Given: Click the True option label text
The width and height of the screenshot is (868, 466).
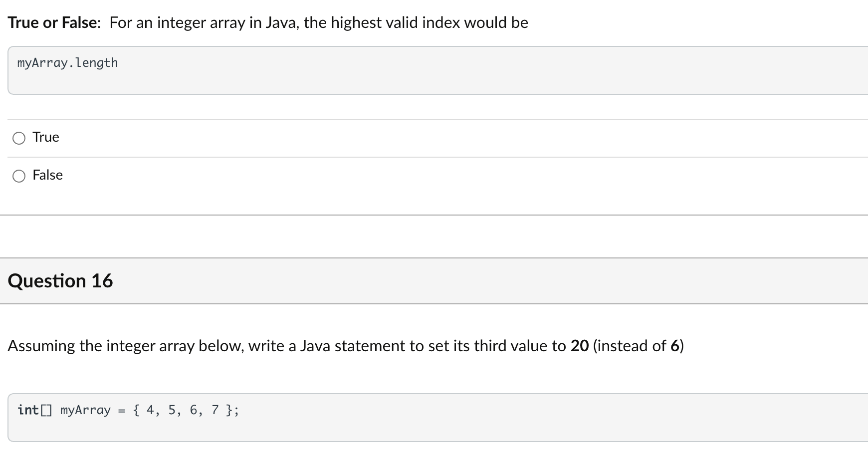Looking at the screenshot, I should (45, 137).
